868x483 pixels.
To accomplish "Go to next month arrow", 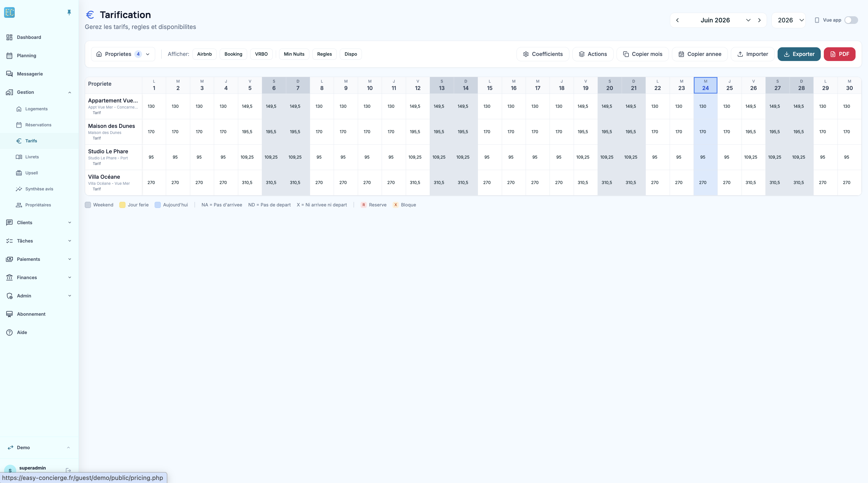I will [x=760, y=20].
